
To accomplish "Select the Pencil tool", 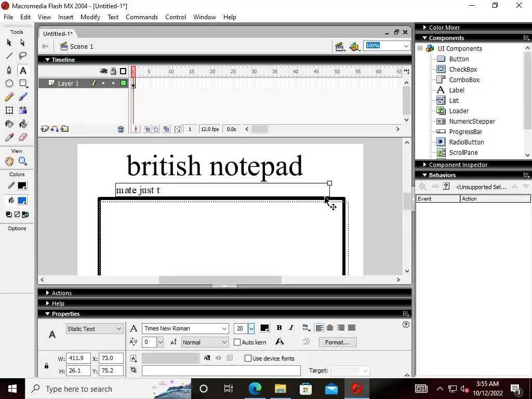I will 9,97.
